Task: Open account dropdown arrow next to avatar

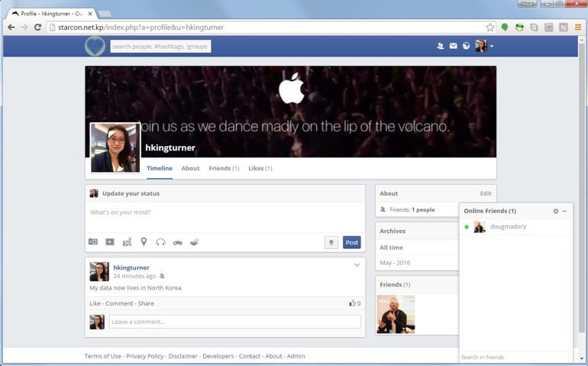Action: pyautogui.click(x=492, y=47)
